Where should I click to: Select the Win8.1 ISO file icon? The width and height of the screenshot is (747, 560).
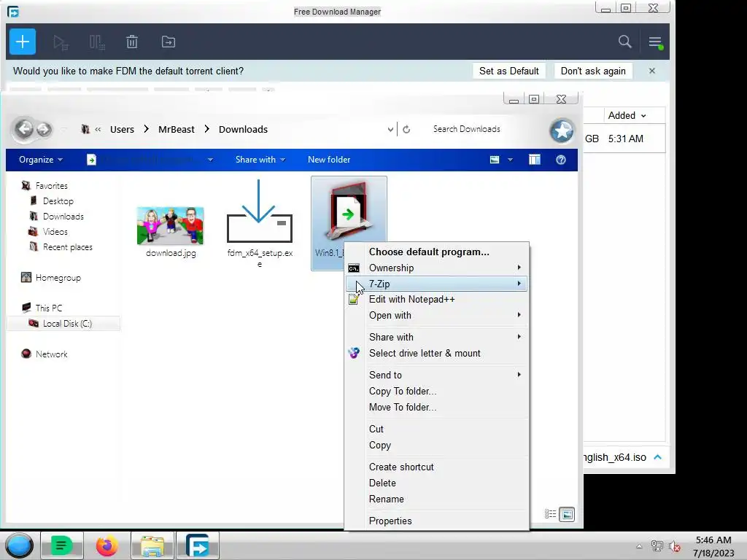pos(349,210)
